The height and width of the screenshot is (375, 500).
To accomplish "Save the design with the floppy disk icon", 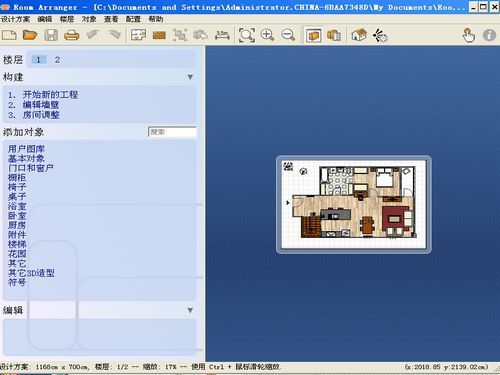I will click(x=51, y=35).
